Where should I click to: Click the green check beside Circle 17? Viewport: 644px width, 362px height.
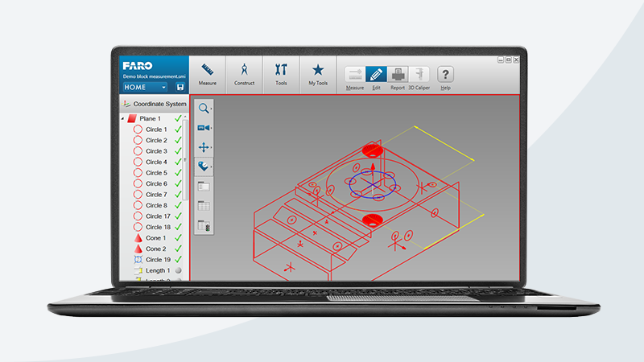[178, 216]
